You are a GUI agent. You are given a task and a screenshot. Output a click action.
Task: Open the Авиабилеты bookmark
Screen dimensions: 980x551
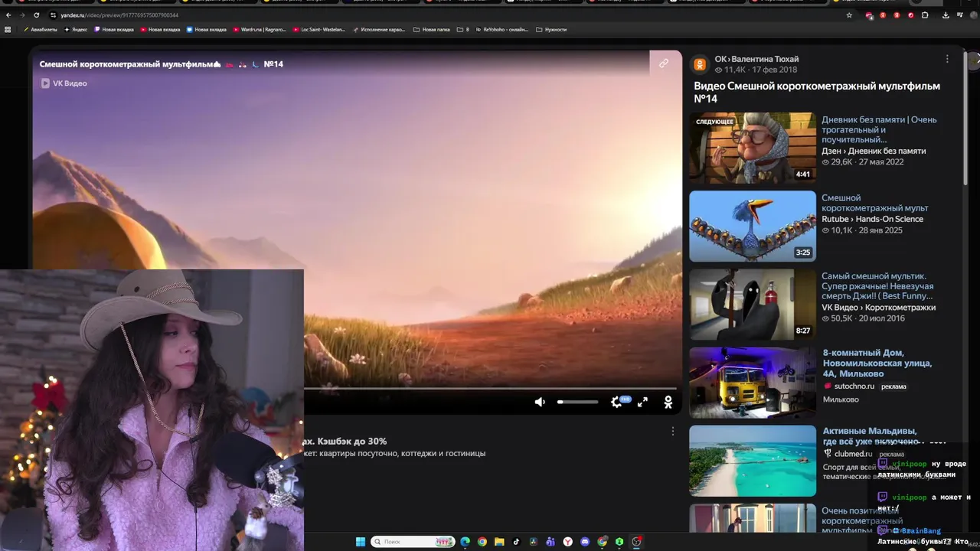click(x=40, y=29)
